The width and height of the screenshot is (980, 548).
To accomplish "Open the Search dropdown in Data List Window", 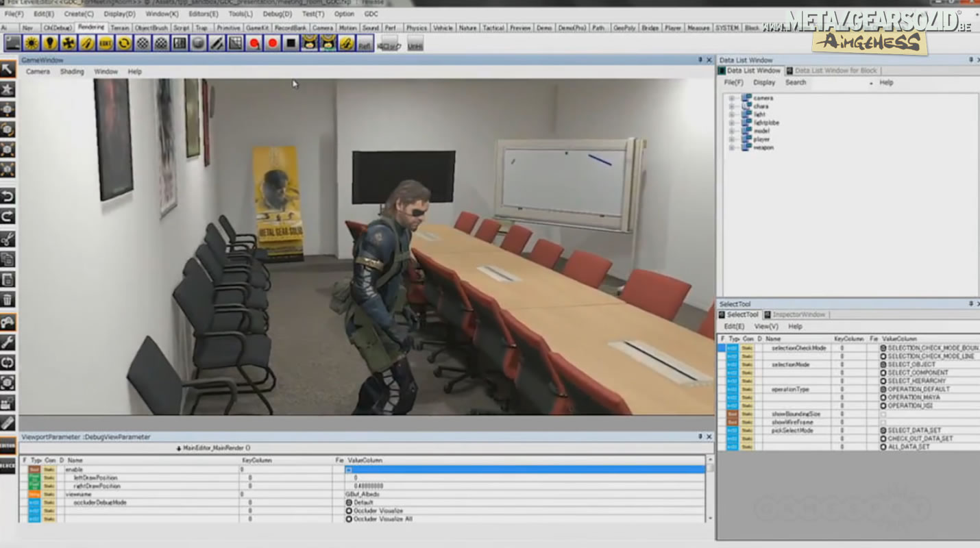I will [x=871, y=83].
